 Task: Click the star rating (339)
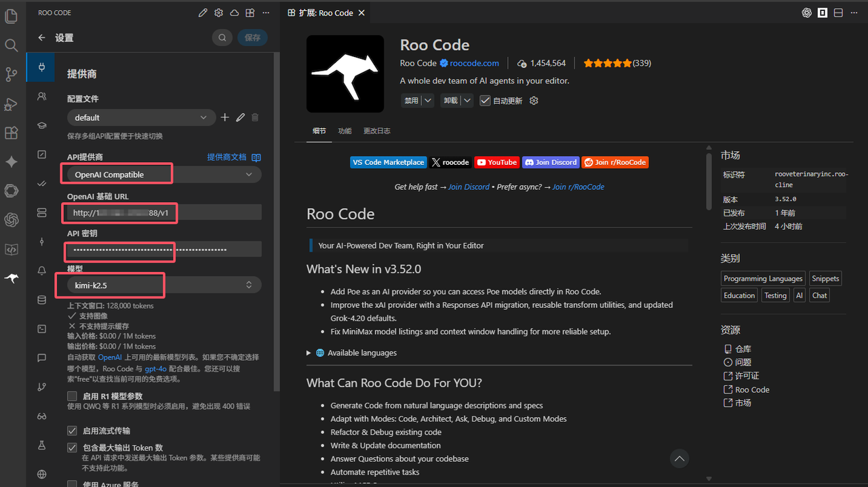pos(617,63)
